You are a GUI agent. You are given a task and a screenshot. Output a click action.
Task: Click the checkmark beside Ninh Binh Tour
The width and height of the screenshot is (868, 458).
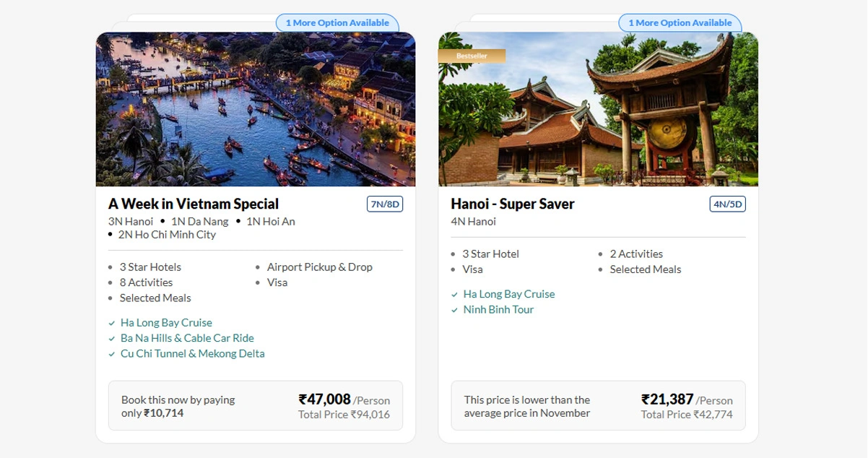[454, 310]
